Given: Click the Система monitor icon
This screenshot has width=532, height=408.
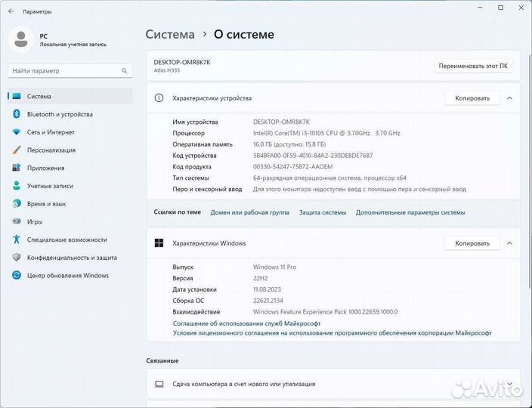Looking at the screenshot, I should click(17, 96).
